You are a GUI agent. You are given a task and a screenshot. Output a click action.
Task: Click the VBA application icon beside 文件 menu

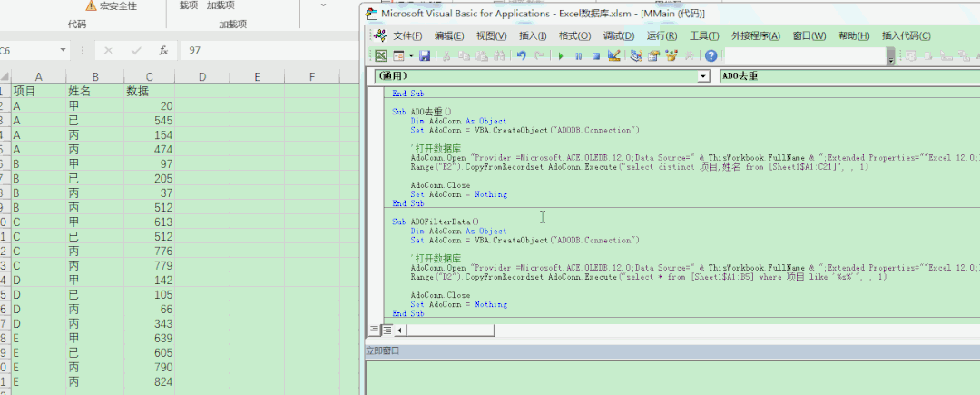[x=379, y=35]
